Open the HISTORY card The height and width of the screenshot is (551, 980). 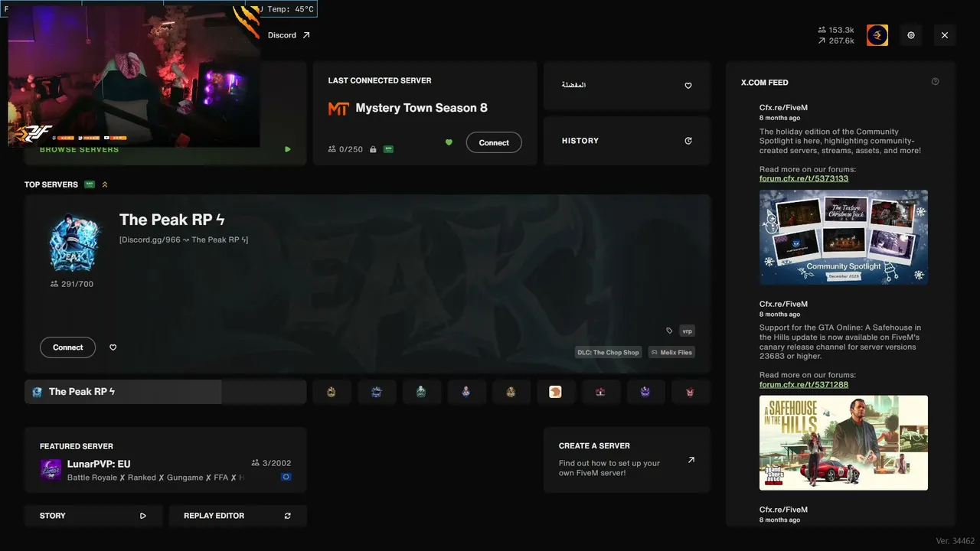click(627, 141)
